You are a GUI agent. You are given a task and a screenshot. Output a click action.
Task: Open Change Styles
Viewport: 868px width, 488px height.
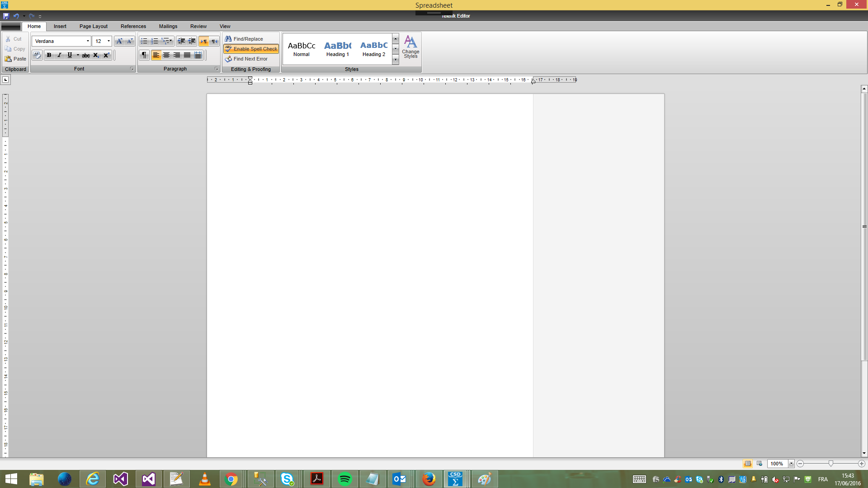[410, 47]
